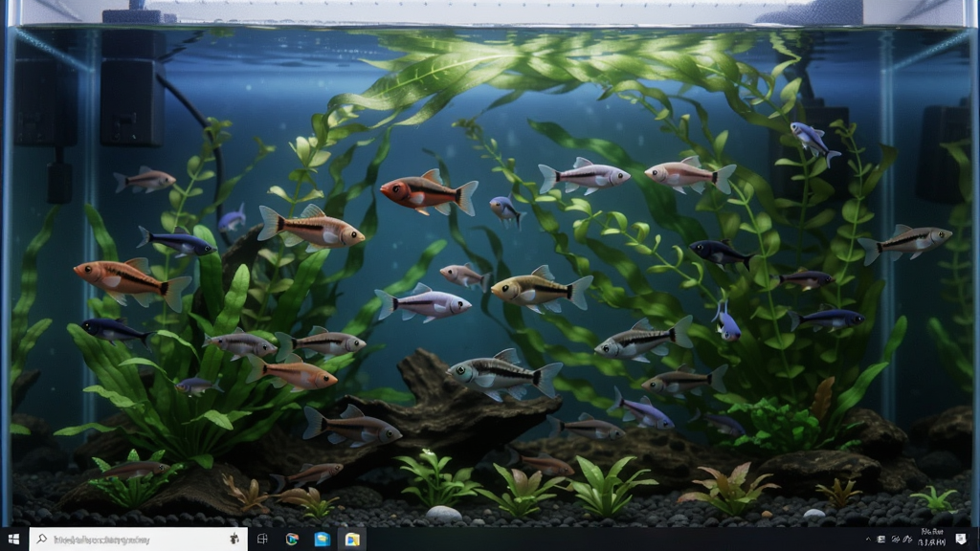Open Microsoft Store from the taskbar
The width and height of the screenshot is (980, 551).
coord(322,540)
